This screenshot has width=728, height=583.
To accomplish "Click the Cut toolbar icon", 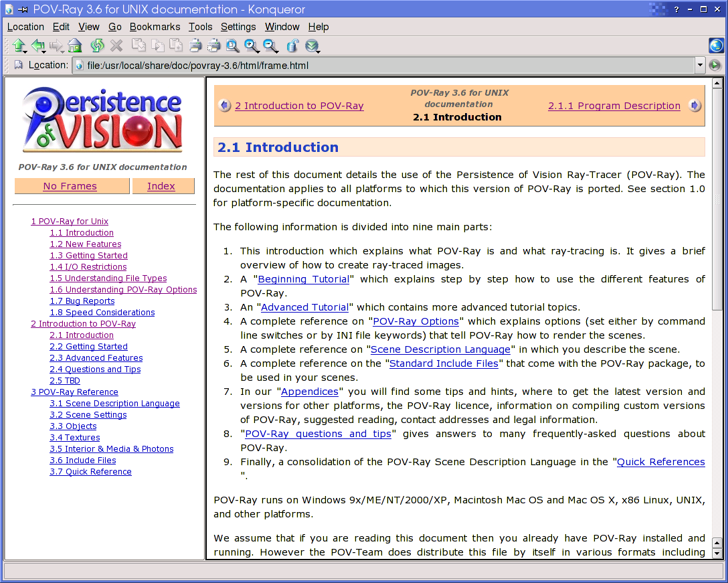I will [x=139, y=46].
